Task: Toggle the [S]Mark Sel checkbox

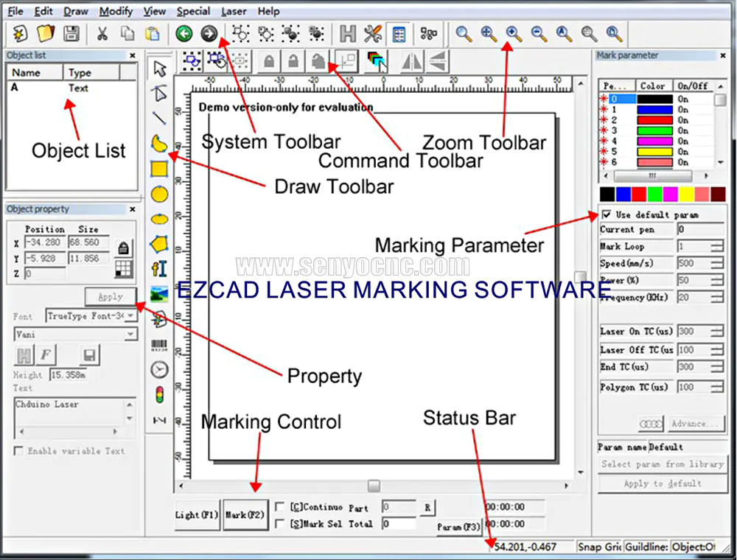Action: tap(279, 523)
